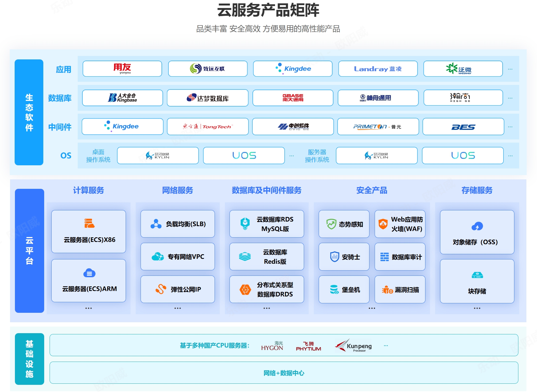Select the PRIMETON 普元 logo card

378,127
